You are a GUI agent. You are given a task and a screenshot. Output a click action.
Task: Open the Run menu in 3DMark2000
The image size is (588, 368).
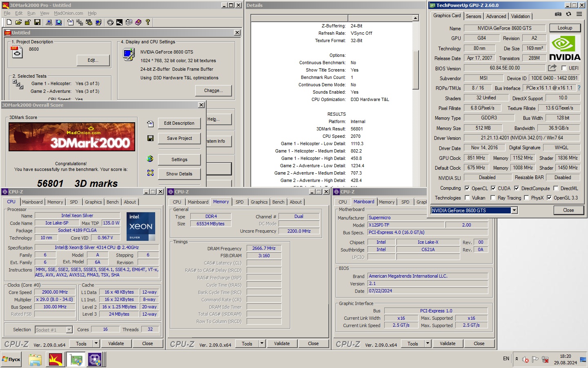coord(31,13)
